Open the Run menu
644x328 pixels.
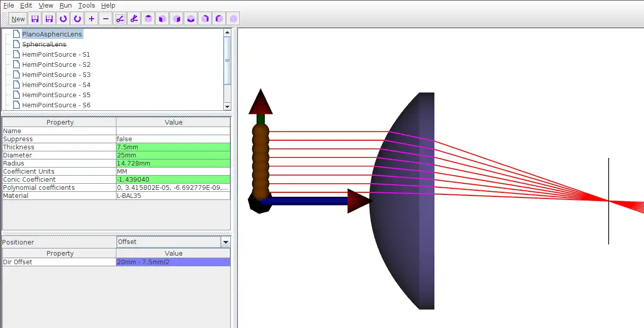click(65, 6)
